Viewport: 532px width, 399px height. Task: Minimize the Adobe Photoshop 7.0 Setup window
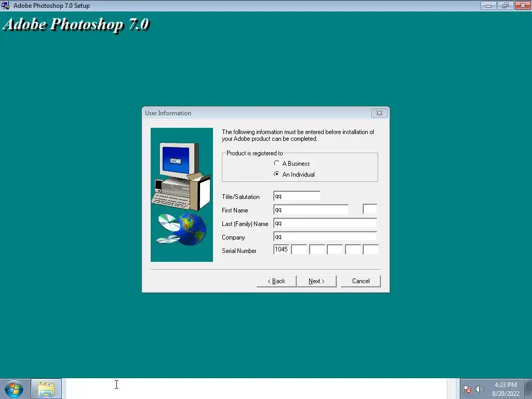coord(488,5)
